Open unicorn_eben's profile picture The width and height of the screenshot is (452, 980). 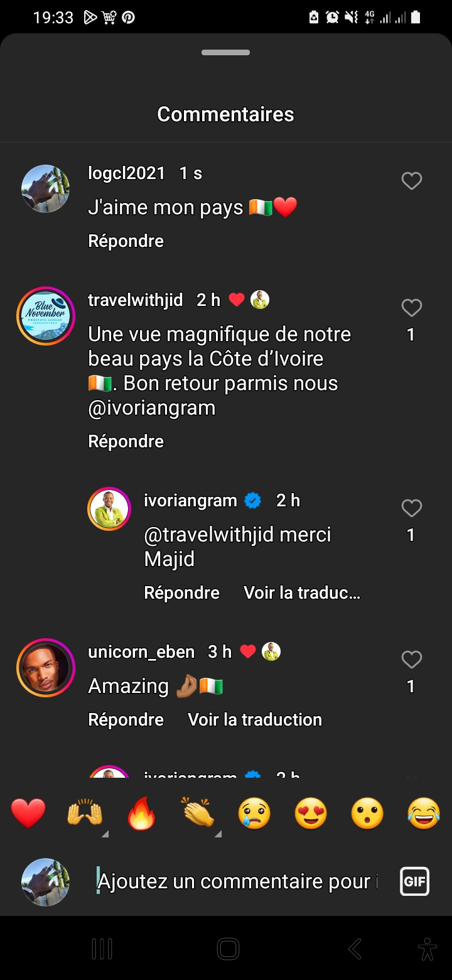[x=46, y=668]
